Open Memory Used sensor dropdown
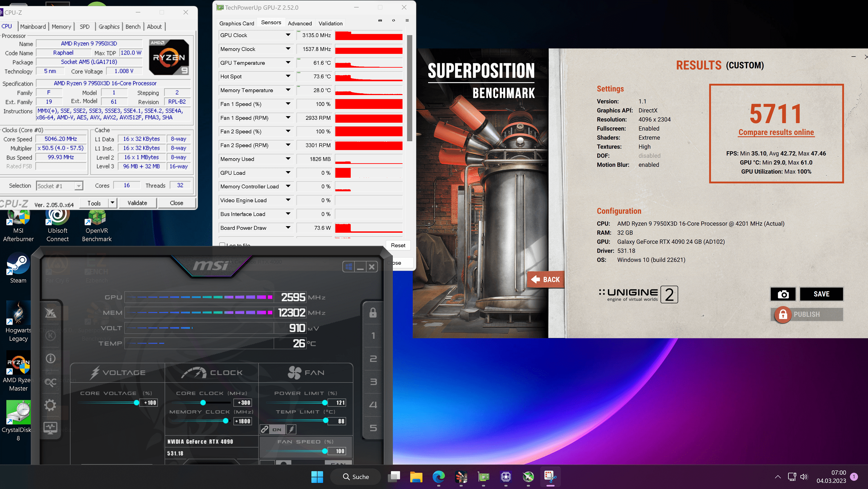This screenshot has width=868, height=489. pyautogui.click(x=288, y=159)
